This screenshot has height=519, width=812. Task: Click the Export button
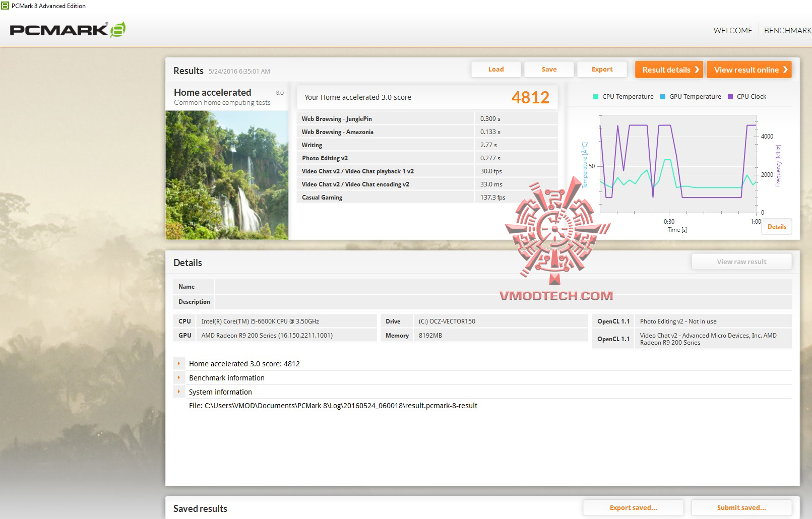(602, 70)
